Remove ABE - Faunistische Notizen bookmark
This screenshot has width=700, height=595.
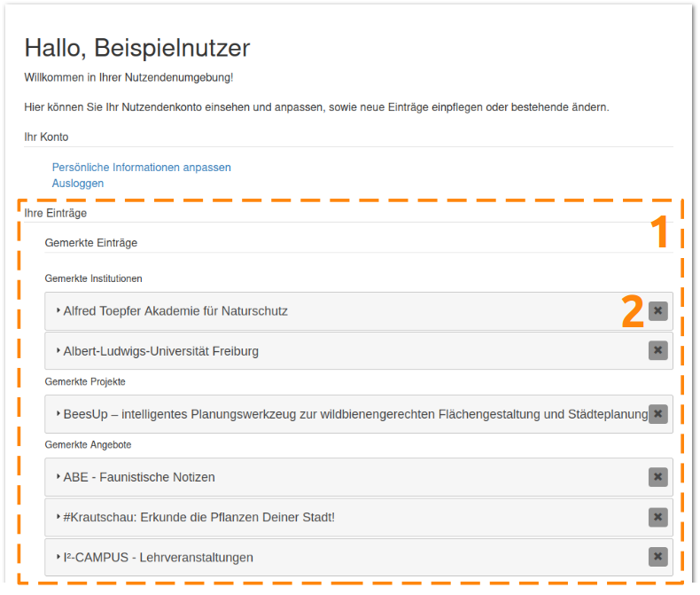[x=658, y=477]
